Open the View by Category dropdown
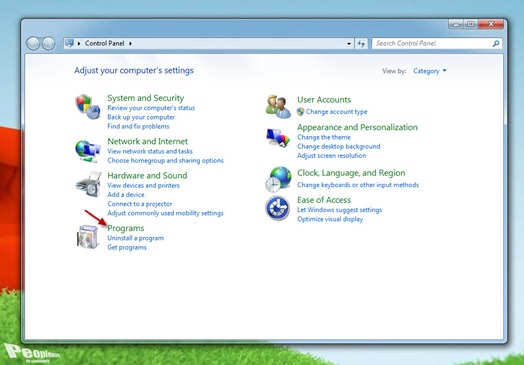Image resolution: width=524 pixels, height=365 pixels. 430,71
